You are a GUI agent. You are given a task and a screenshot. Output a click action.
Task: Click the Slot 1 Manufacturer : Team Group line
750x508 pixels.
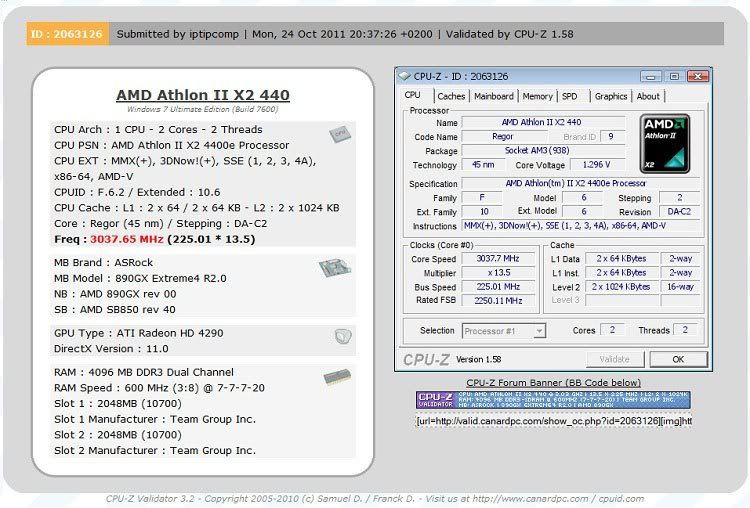pyautogui.click(x=155, y=420)
